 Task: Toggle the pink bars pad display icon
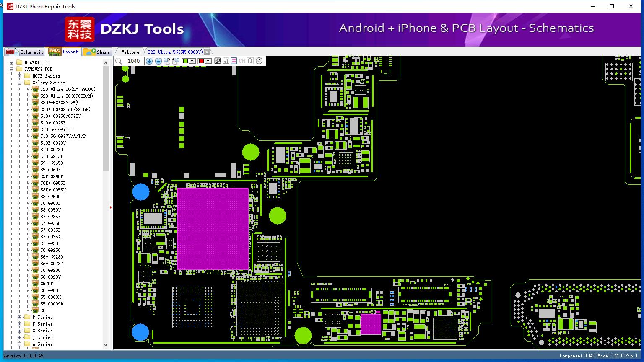(x=234, y=61)
